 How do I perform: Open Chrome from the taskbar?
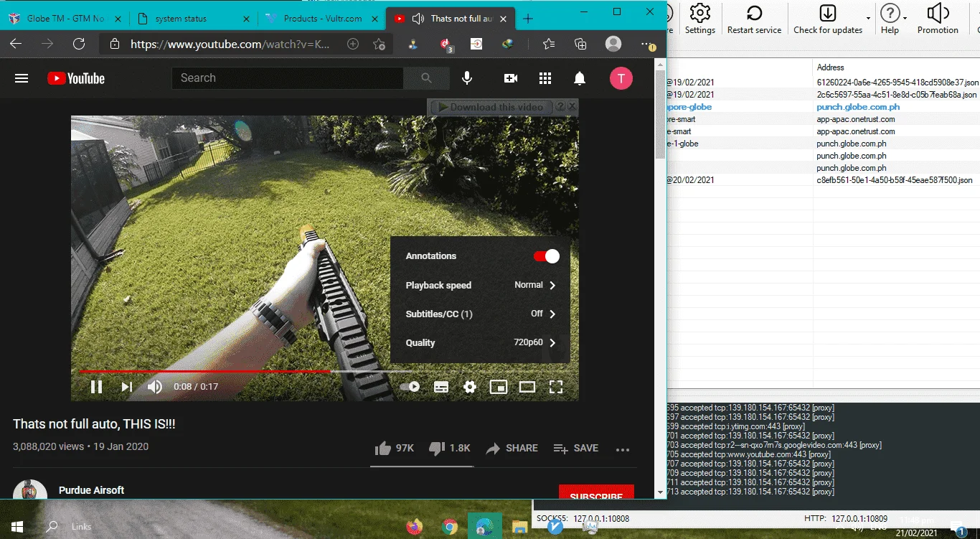click(x=450, y=528)
